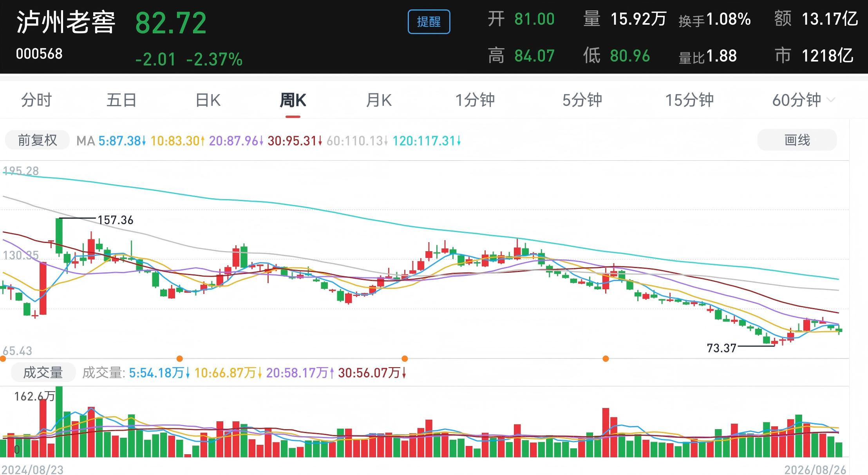Click the MA 10:83.30 indicator value
The width and height of the screenshot is (868, 475).
[x=178, y=141]
